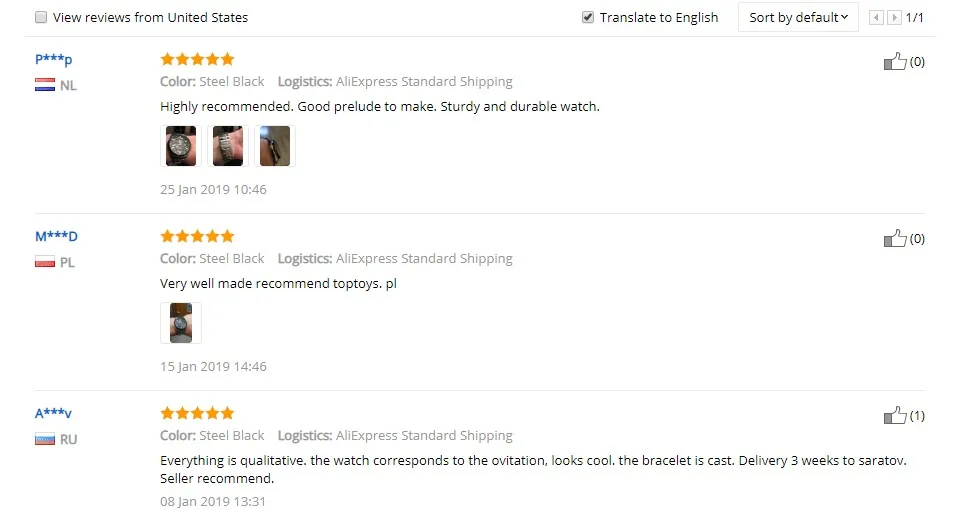Open first watch photo in P***p's review
The image size is (960, 510).
[181, 146]
